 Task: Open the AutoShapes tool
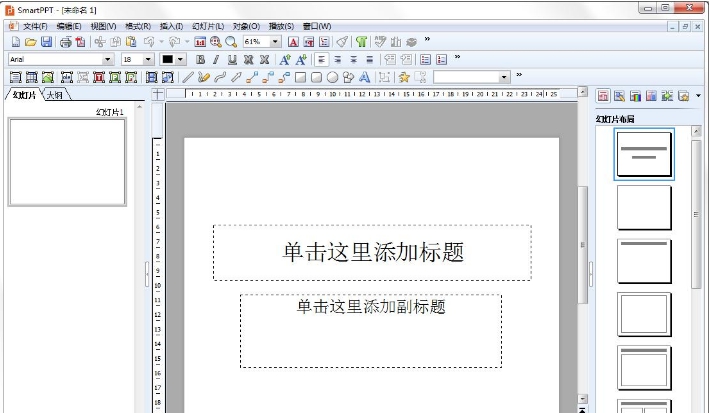click(x=348, y=77)
